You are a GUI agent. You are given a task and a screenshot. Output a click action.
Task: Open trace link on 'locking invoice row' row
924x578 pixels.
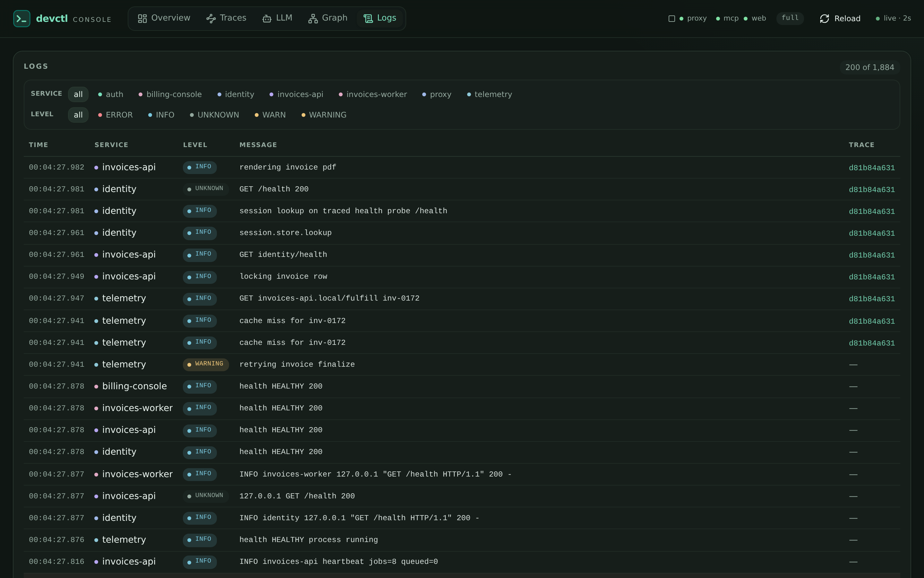coord(872,277)
